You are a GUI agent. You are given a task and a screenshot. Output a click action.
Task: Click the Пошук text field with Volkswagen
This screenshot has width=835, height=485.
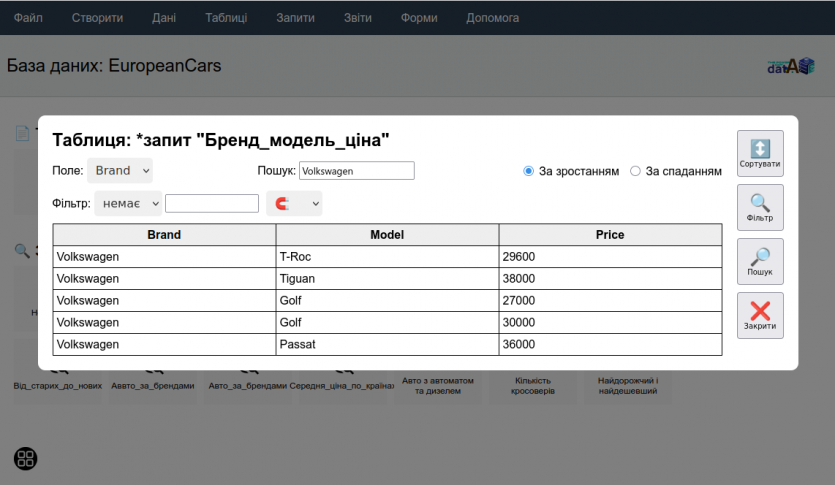pyautogui.click(x=356, y=171)
